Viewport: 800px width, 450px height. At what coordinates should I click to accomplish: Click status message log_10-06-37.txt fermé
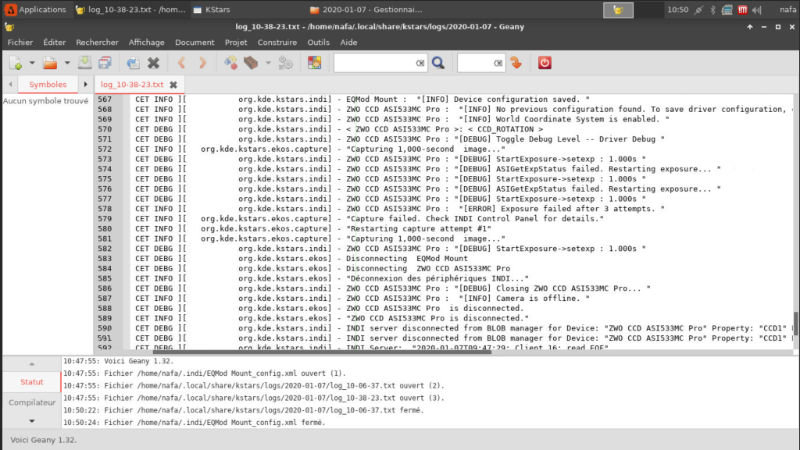[x=244, y=410]
